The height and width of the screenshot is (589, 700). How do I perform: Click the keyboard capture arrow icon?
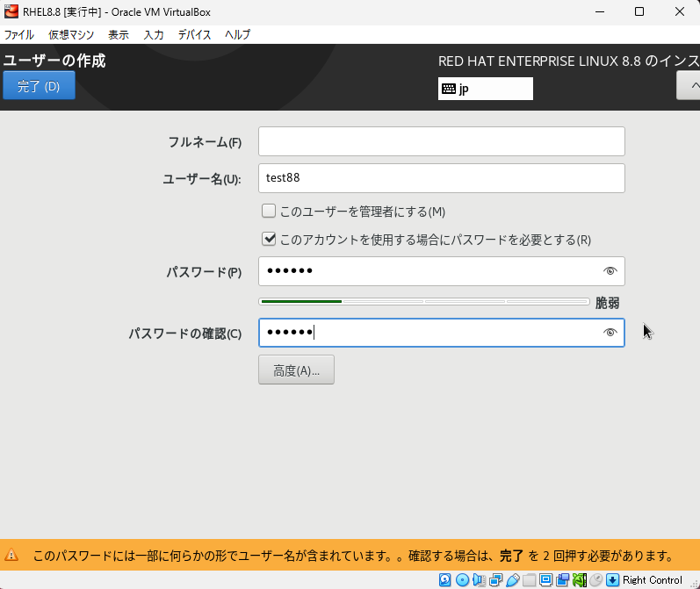[x=612, y=579]
